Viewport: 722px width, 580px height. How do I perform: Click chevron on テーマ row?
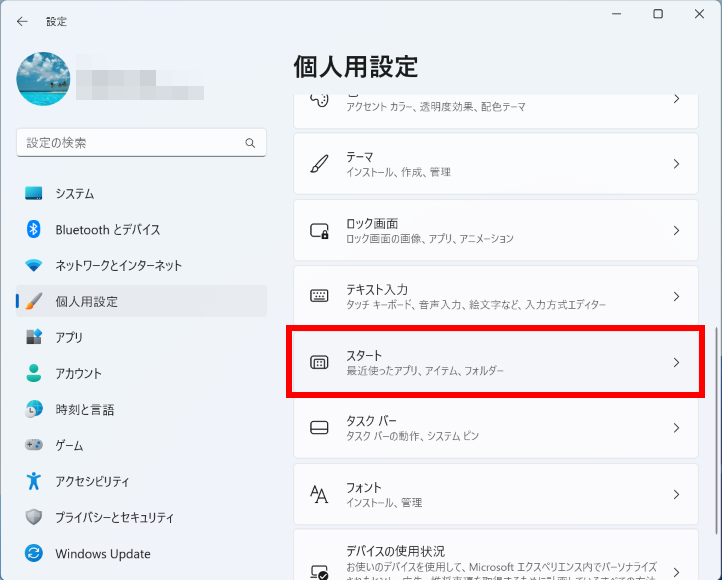[676, 164]
